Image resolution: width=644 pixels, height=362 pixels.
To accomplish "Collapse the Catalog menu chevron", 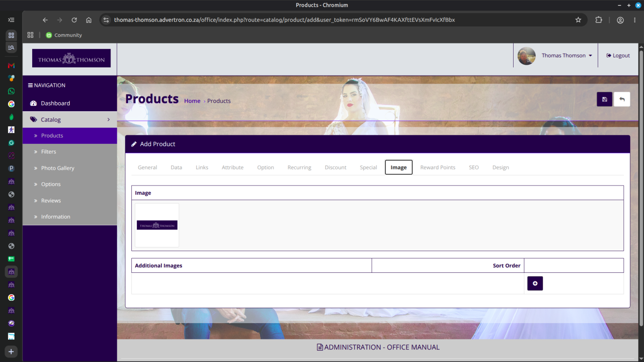I will (109, 119).
